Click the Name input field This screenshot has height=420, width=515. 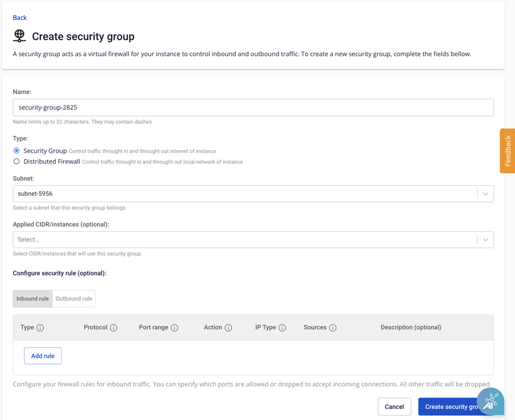coord(253,107)
